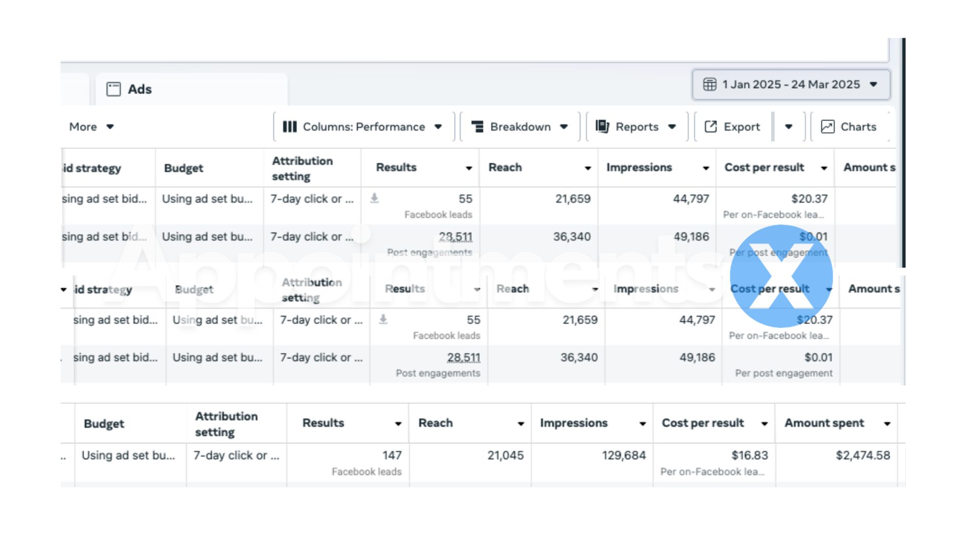The width and height of the screenshot is (980, 551).
Task: Open the Reach column dropdown arrow
Action: (x=587, y=167)
